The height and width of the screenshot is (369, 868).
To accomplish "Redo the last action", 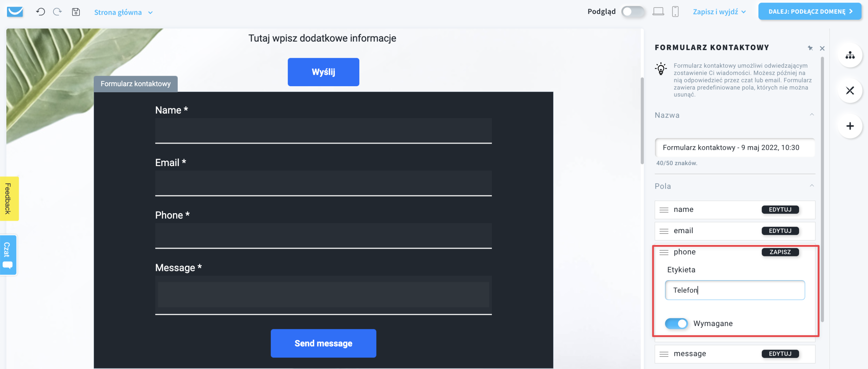I will tap(57, 12).
